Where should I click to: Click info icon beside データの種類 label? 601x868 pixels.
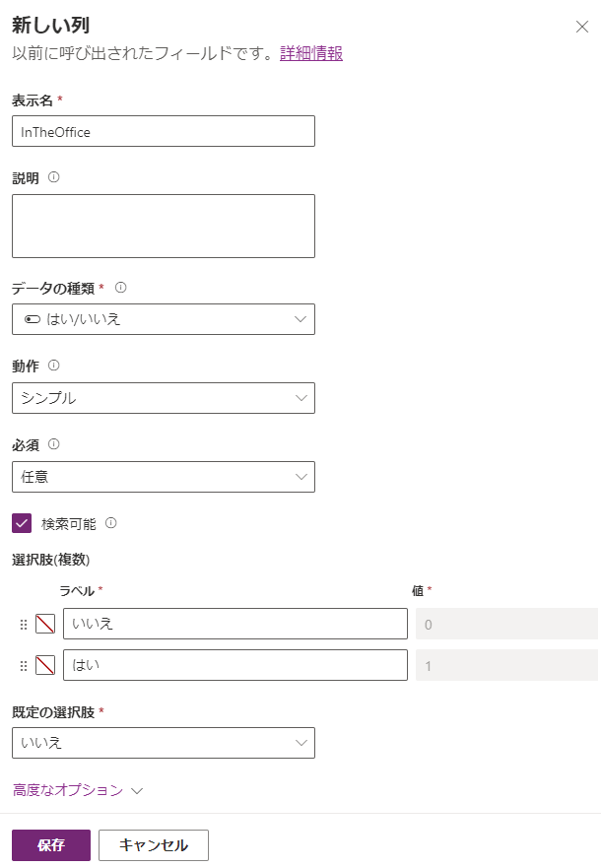121,288
